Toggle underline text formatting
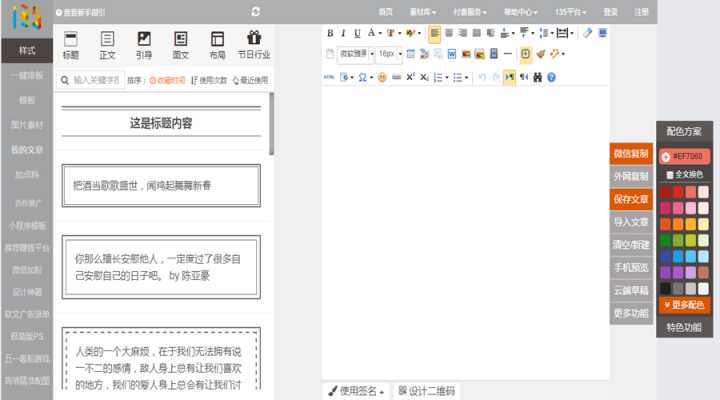Viewport: 720px width, 400px height. [357, 33]
